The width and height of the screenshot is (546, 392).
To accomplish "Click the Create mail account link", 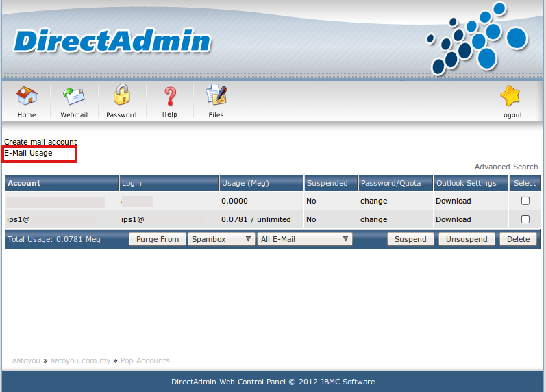I will (40, 142).
